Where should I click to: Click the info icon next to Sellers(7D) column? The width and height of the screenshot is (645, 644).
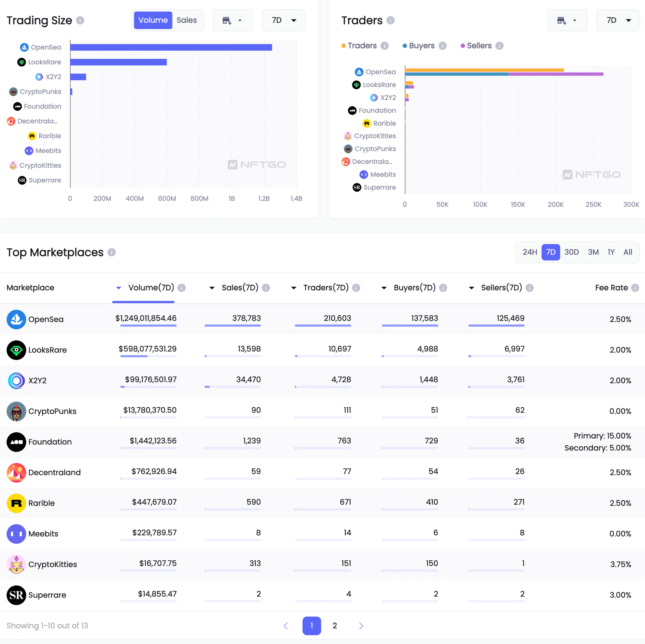coord(530,288)
